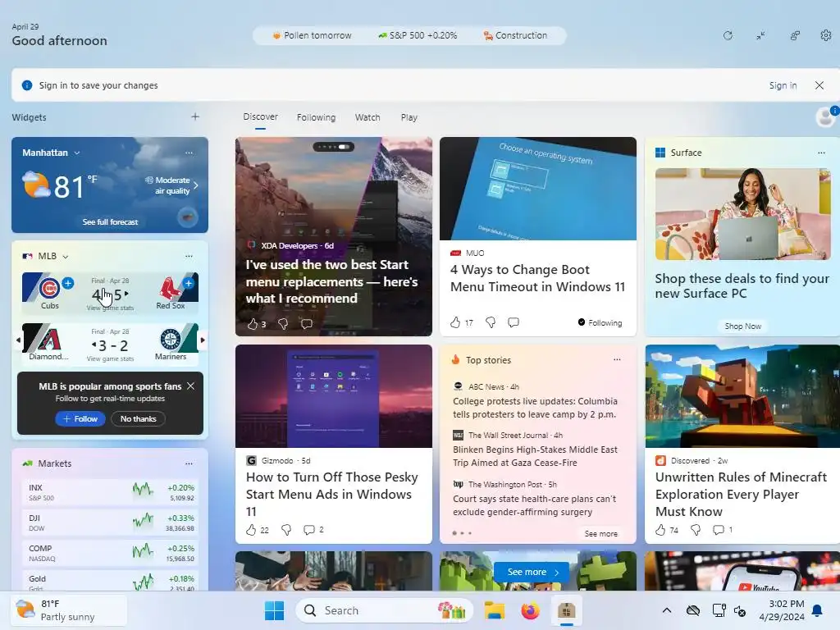Open the Construction traffic chip
The image size is (840, 630).
point(515,35)
